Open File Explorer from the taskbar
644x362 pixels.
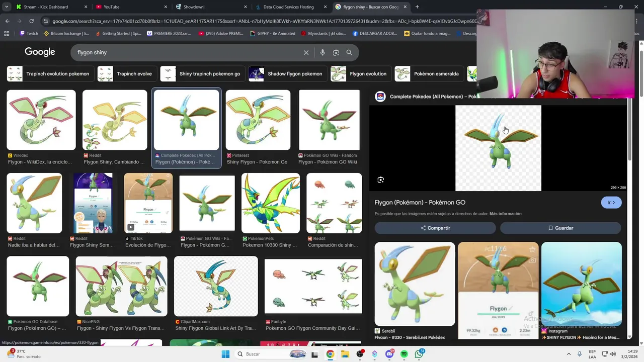[345, 354]
